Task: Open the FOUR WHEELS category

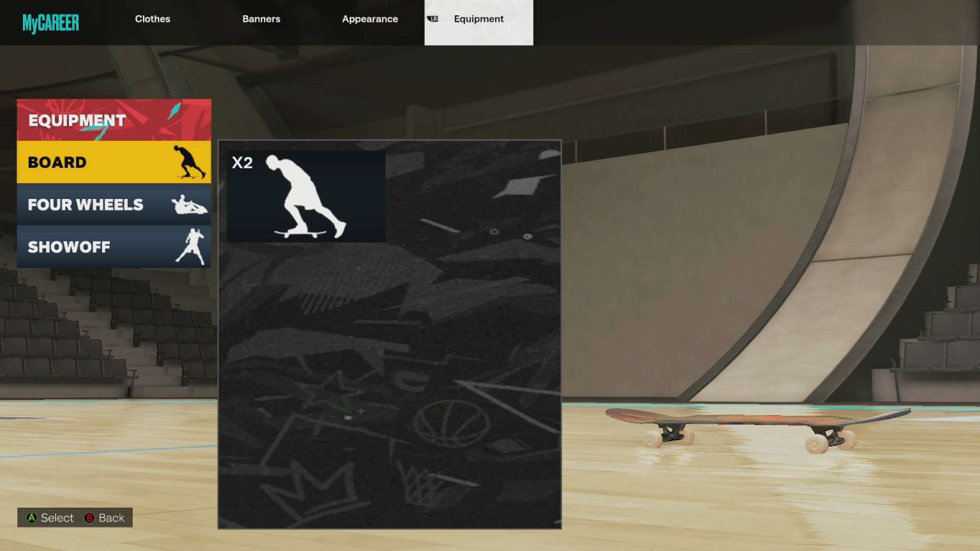Action: [x=85, y=205]
